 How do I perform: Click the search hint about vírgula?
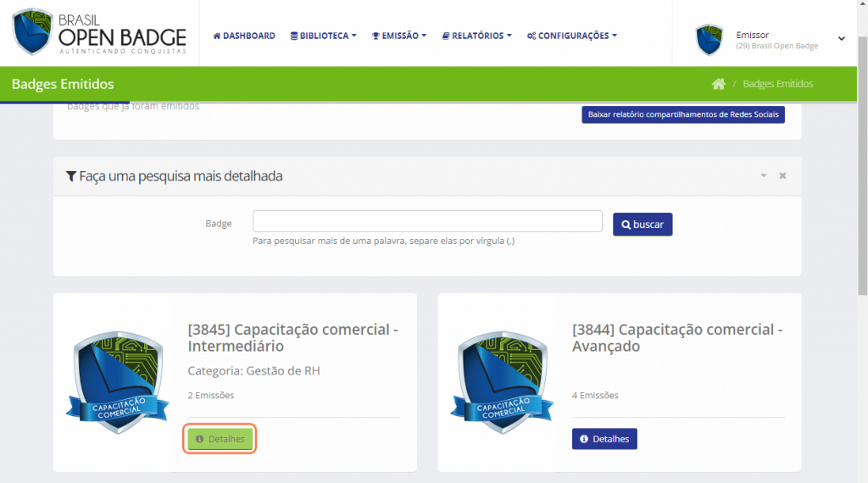click(x=384, y=241)
